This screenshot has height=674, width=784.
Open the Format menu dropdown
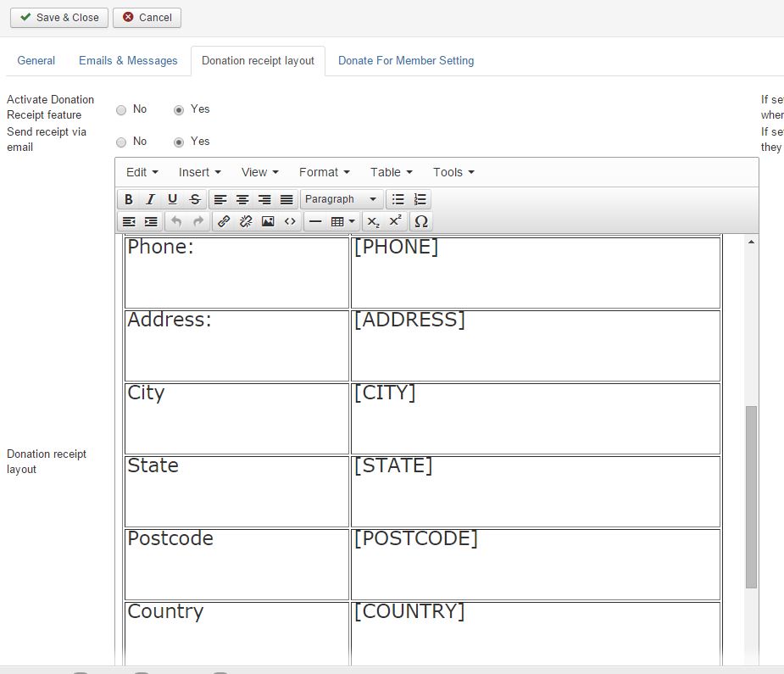click(324, 172)
